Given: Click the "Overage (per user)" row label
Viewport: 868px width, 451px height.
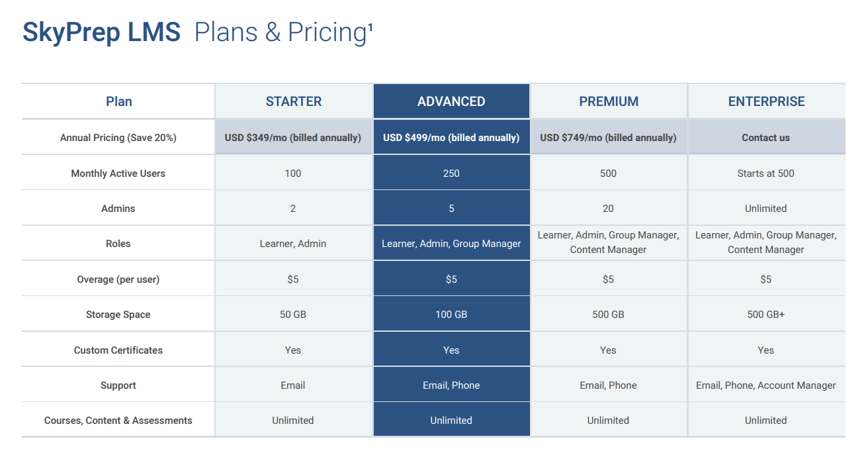Looking at the screenshot, I should point(118,279).
